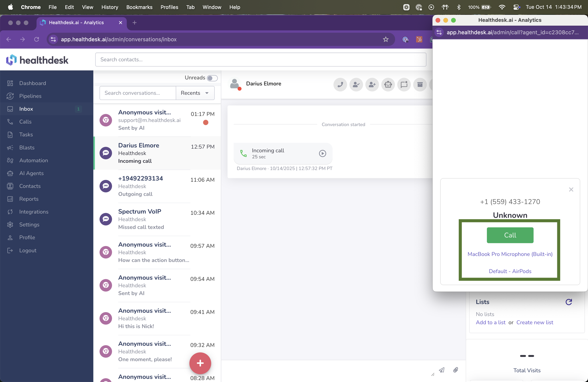Play the incoming call recording
The width and height of the screenshot is (588, 382).
pyautogui.click(x=322, y=153)
